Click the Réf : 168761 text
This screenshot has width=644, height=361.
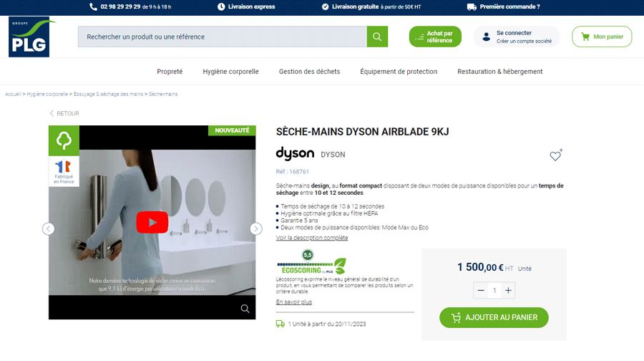point(293,172)
